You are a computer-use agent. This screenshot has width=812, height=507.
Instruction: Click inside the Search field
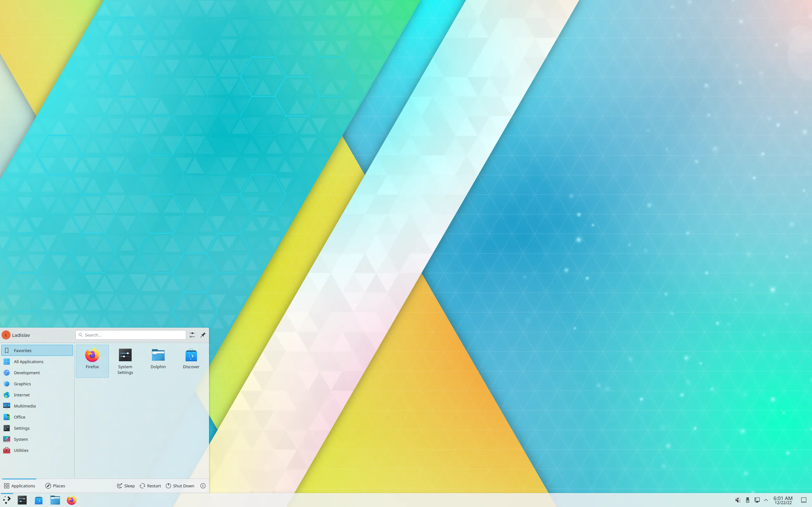[x=131, y=335]
